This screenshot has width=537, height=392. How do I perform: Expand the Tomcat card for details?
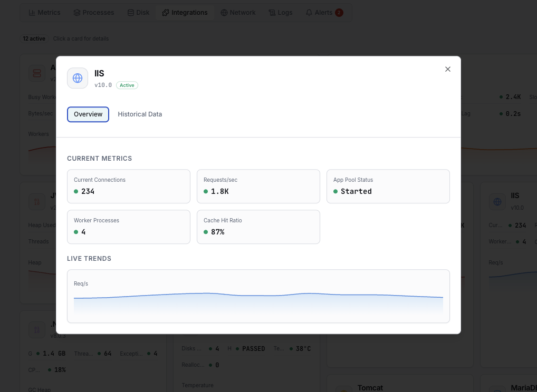click(400, 385)
